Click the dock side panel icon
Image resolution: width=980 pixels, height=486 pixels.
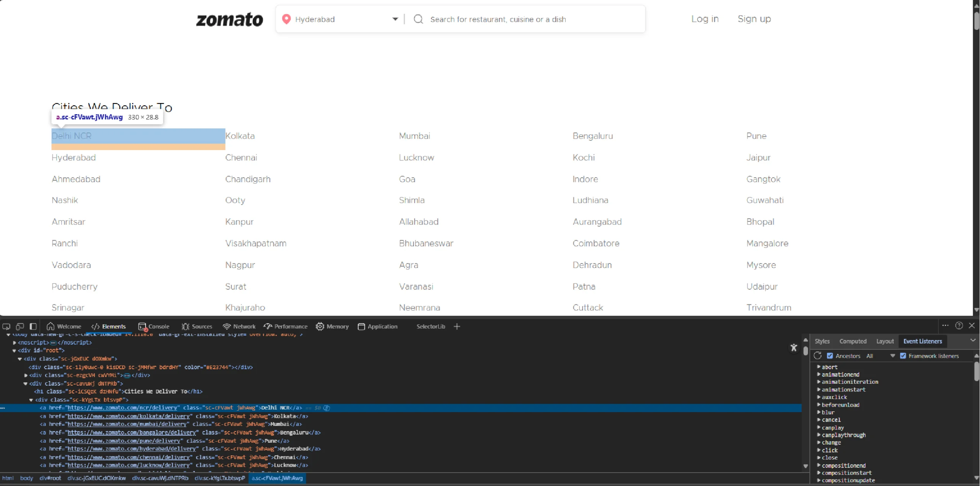click(x=33, y=326)
